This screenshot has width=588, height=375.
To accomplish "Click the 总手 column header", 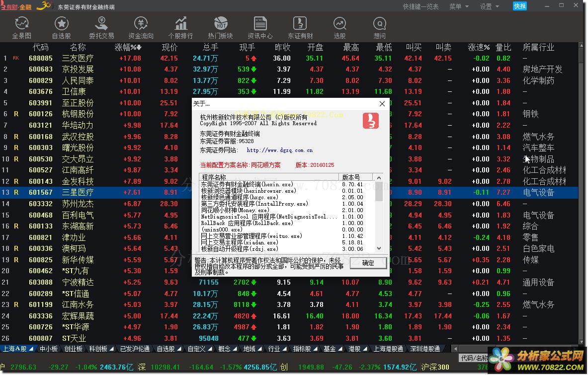I will pos(210,47).
